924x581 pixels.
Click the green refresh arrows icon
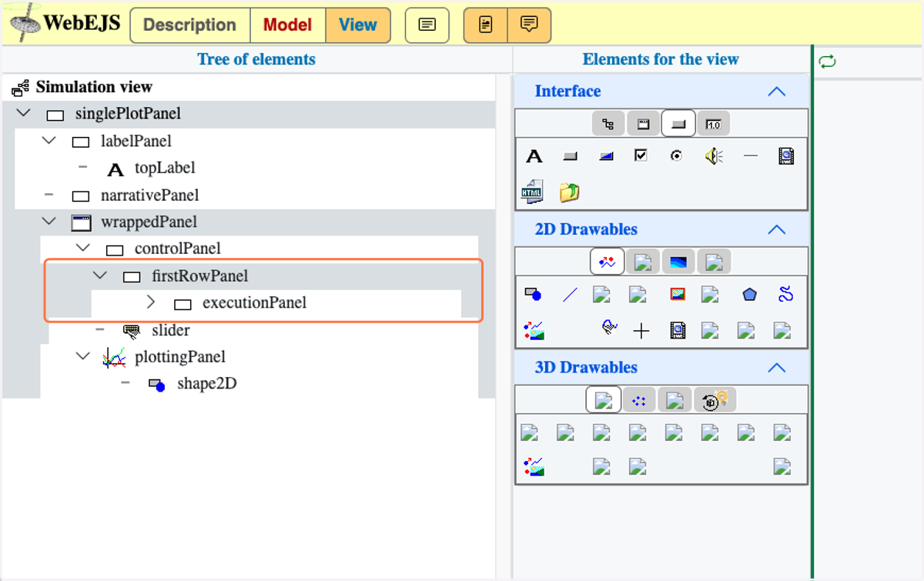click(x=828, y=62)
